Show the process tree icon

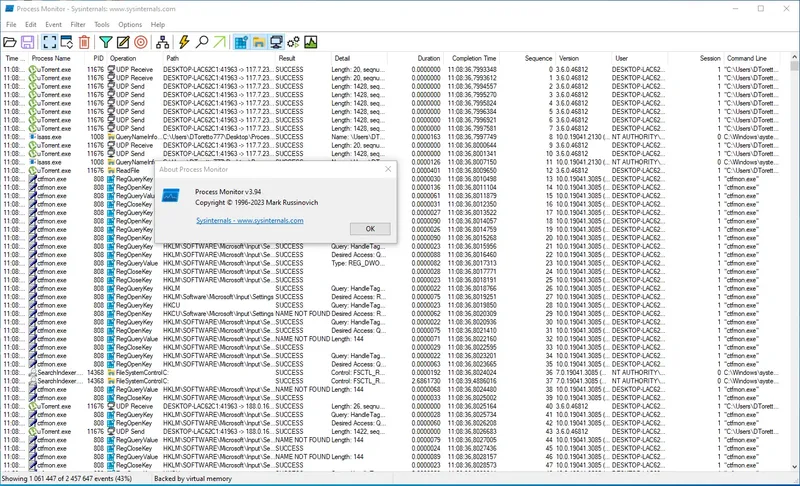162,42
